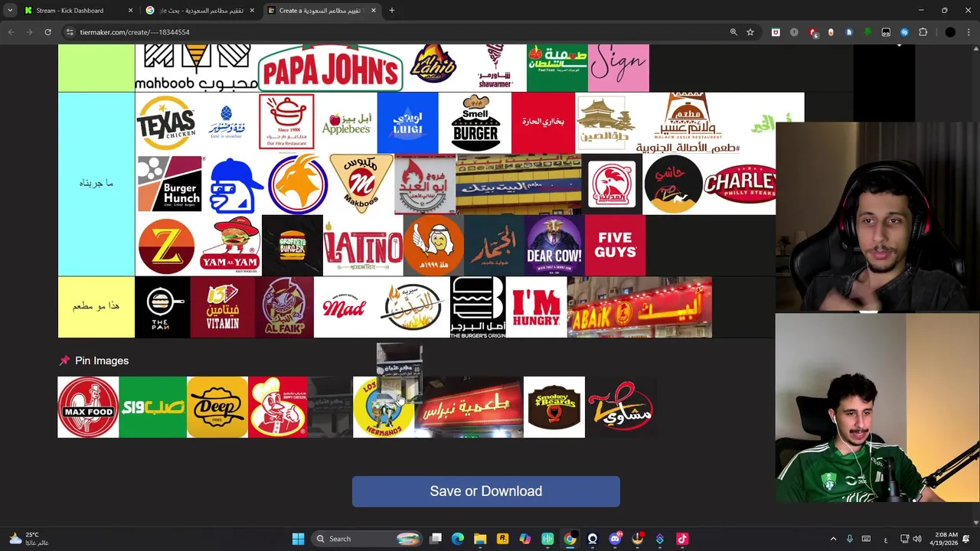The image size is (980, 551).
Task: Click the Pin Images heading
Action: click(x=102, y=360)
